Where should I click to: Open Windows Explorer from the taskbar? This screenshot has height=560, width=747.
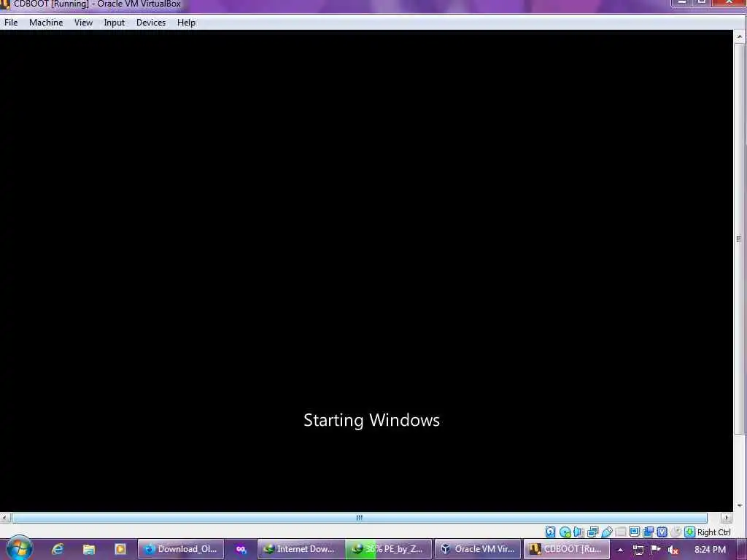point(88,549)
